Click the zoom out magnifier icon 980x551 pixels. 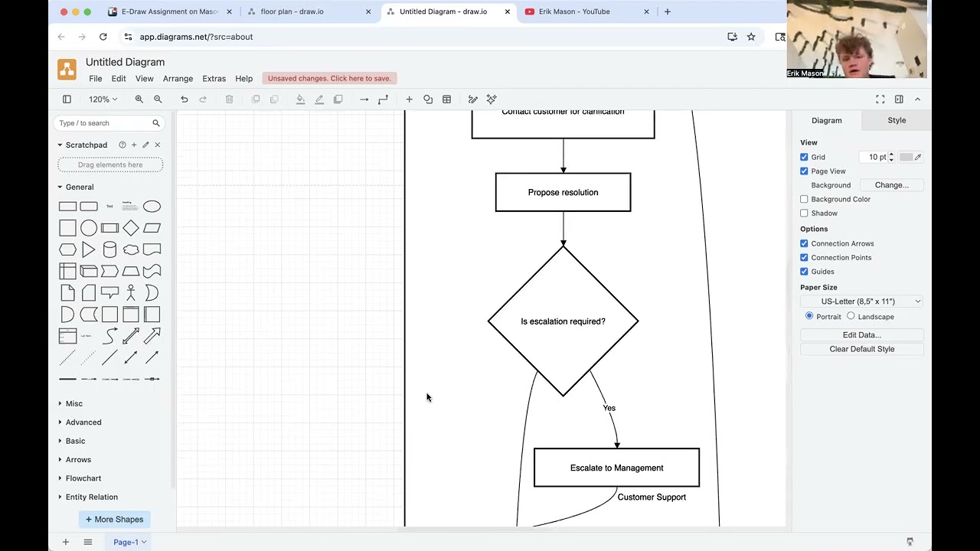[x=158, y=99]
